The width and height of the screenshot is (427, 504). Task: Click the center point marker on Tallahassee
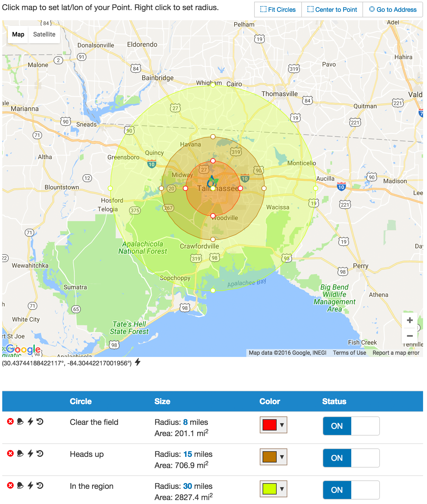[x=213, y=188]
